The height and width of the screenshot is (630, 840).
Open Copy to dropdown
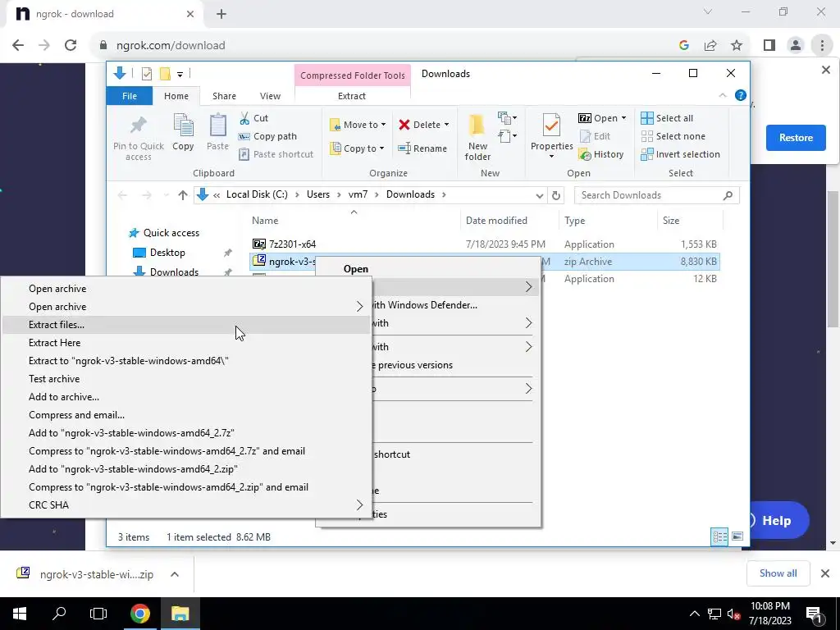pyautogui.click(x=358, y=148)
